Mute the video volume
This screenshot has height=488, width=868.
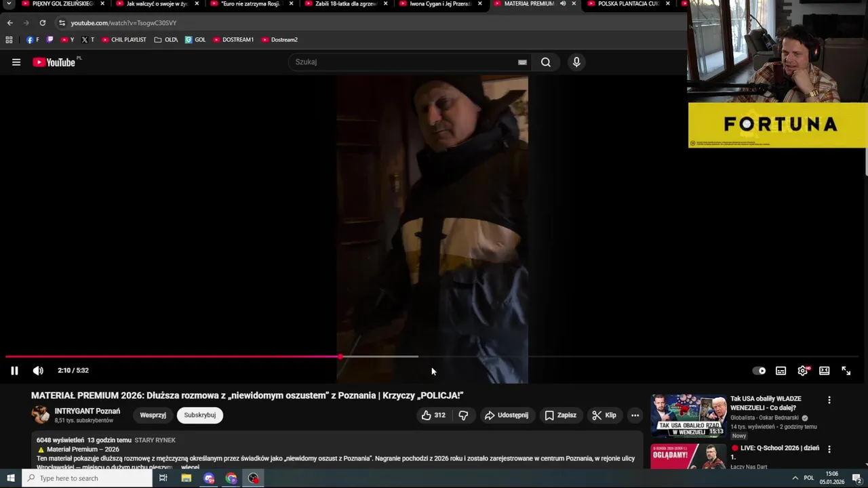pyautogui.click(x=38, y=371)
